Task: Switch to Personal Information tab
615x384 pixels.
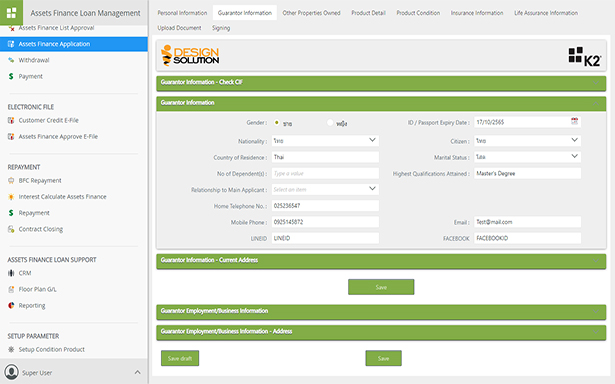Action: (x=182, y=13)
